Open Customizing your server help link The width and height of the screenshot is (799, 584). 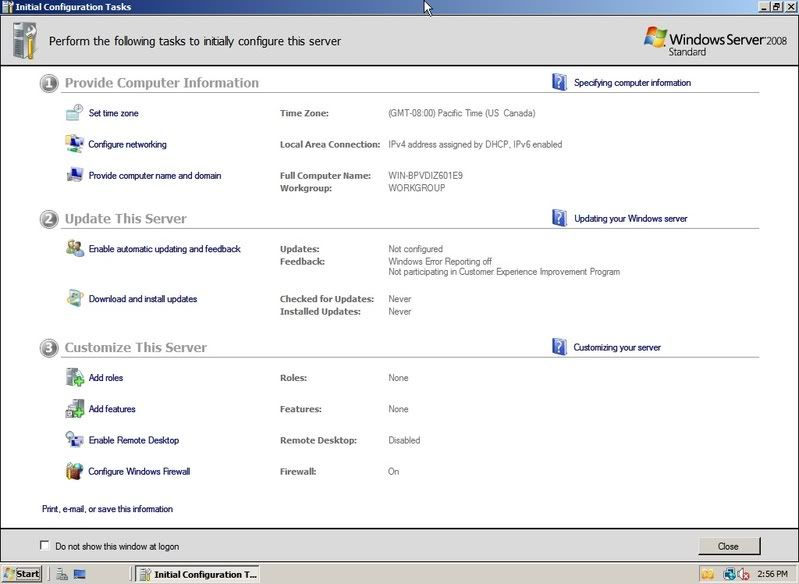point(617,348)
